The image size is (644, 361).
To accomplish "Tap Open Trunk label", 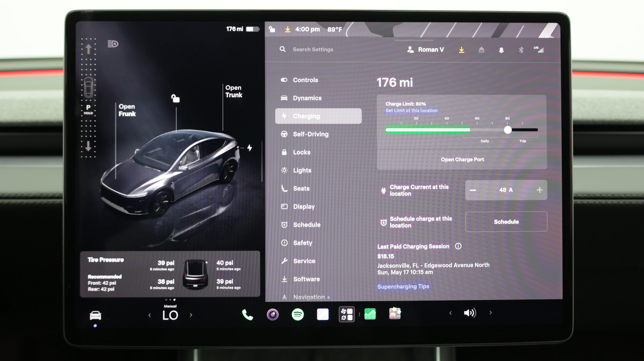I will 234,91.
